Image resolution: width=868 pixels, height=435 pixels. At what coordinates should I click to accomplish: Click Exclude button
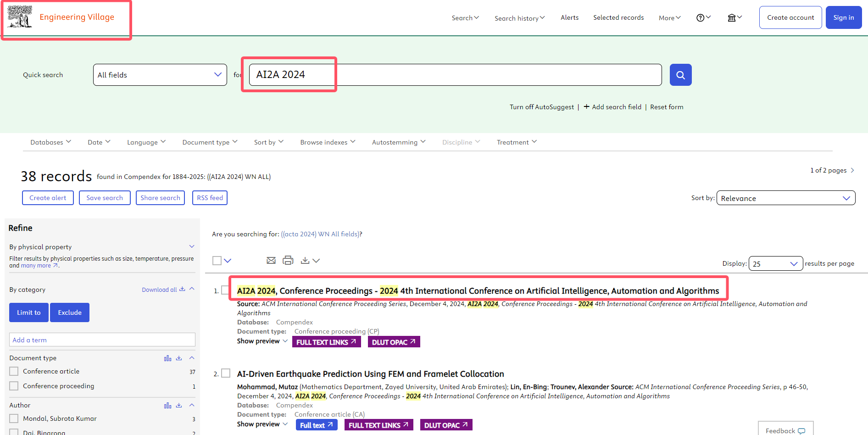pyautogui.click(x=70, y=312)
